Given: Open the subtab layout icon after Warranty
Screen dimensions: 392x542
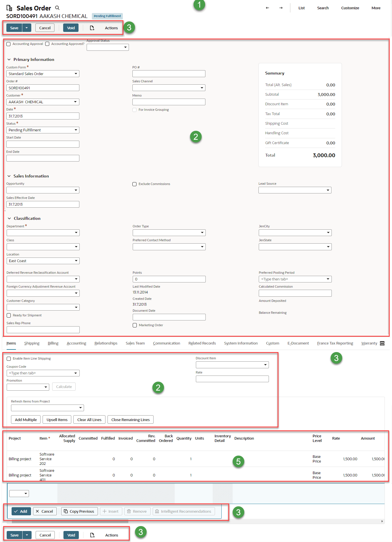Looking at the screenshot, I should (382, 343).
